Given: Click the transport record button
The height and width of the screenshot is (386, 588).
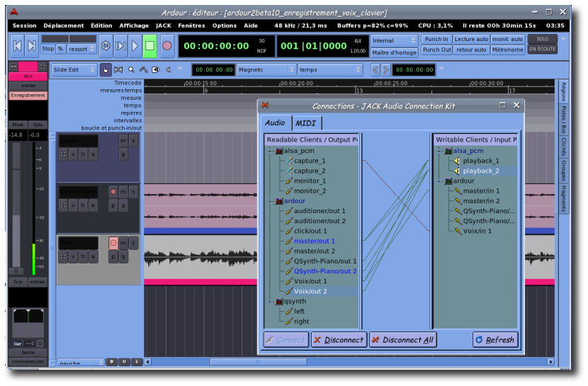Looking at the screenshot, I should tap(167, 46).
